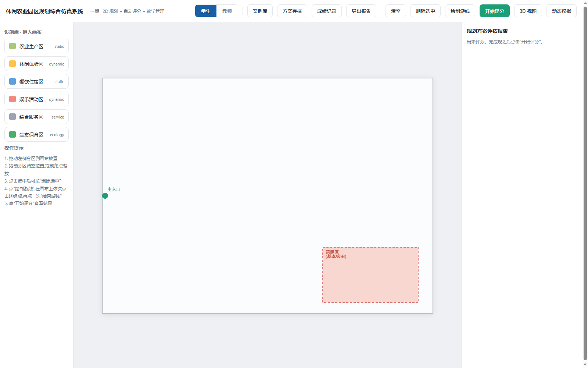
Task: Click the 'ecology' tag on 生态保育区
Action: (57, 135)
